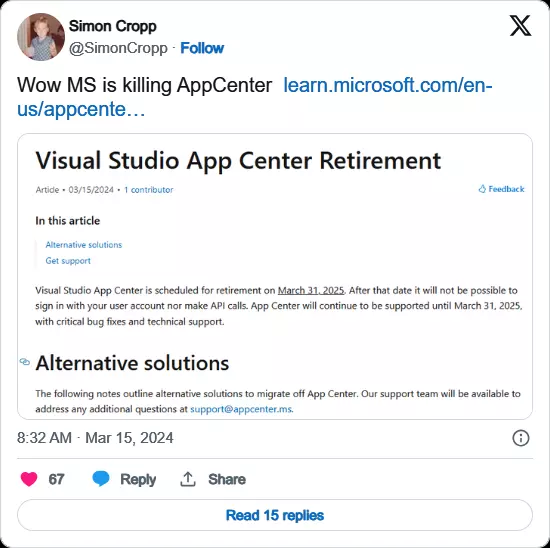Click the anchor link icon beside Alternative solutions
Image resolution: width=550 pixels, height=548 pixels.
click(25, 361)
